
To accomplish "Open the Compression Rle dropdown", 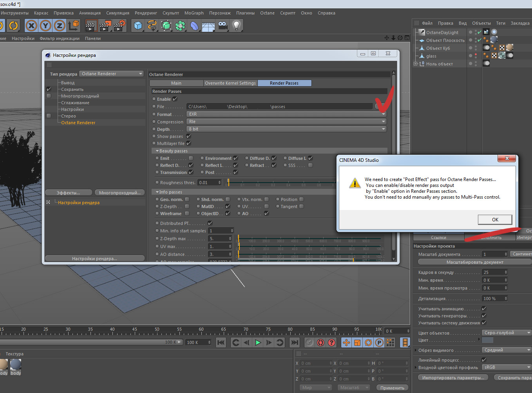I will (x=286, y=121).
